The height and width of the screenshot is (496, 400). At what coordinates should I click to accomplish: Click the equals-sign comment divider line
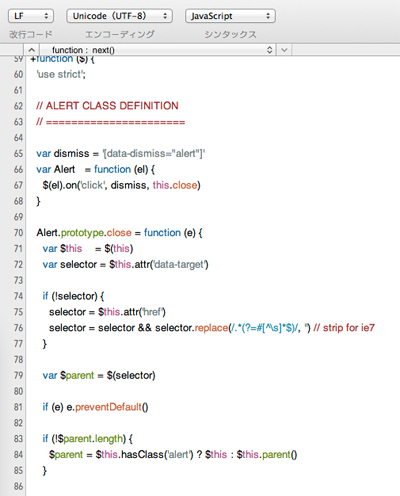110,122
